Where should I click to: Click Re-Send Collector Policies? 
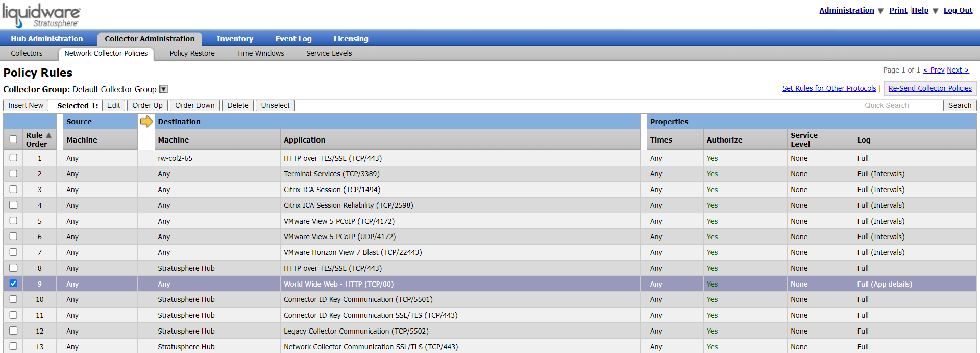(930, 88)
